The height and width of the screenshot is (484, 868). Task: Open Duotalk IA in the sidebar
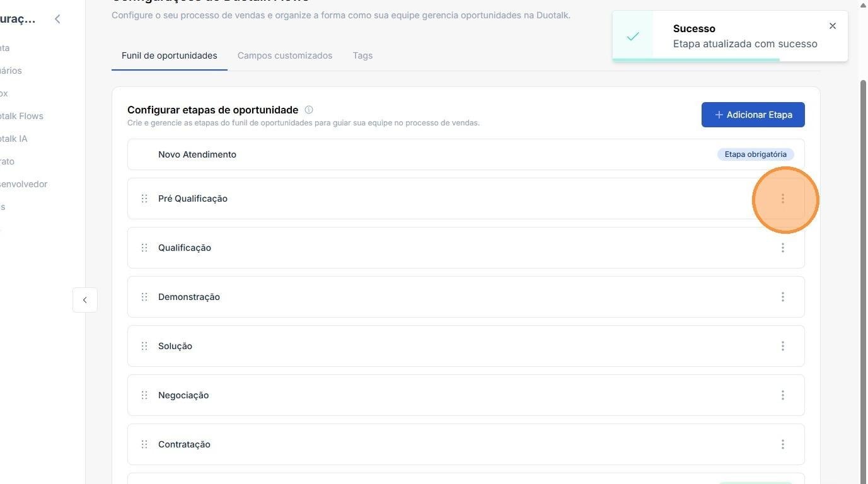coord(14,139)
